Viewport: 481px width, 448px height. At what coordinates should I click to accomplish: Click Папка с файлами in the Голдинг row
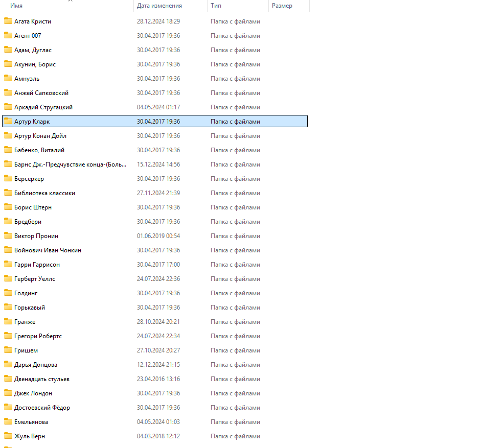[x=235, y=293]
